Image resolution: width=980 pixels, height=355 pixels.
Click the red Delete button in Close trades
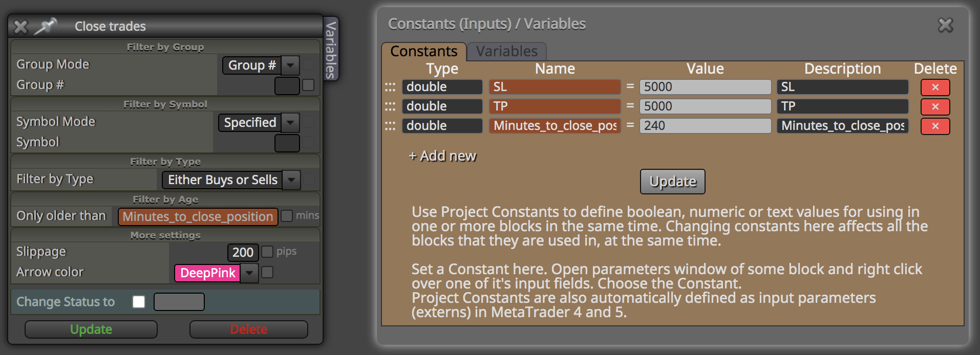point(249,329)
